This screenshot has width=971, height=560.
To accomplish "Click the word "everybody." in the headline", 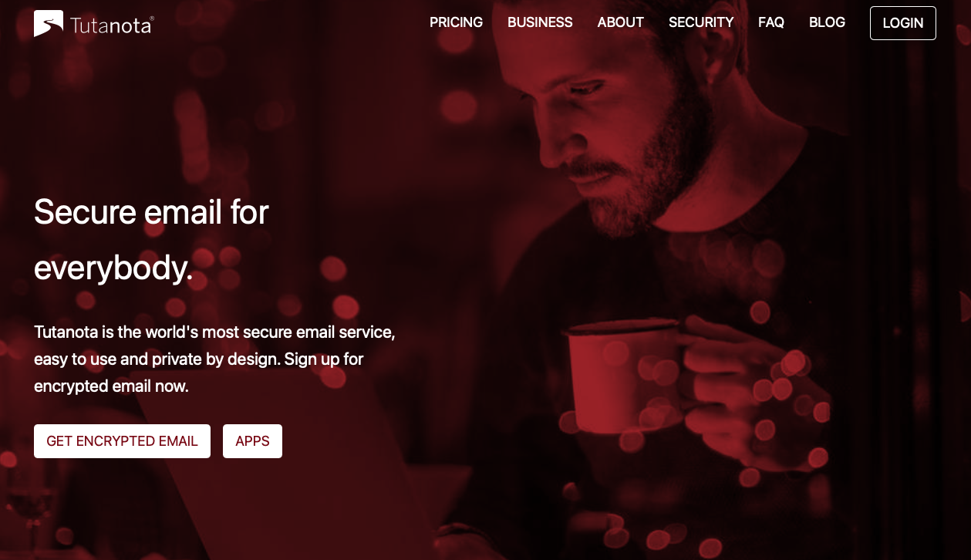I will pos(113,268).
